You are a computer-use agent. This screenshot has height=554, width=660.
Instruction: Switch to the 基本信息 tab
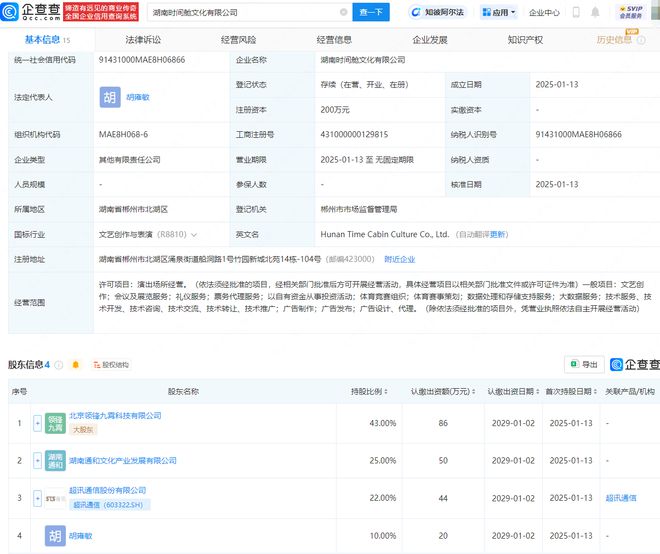(47, 40)
